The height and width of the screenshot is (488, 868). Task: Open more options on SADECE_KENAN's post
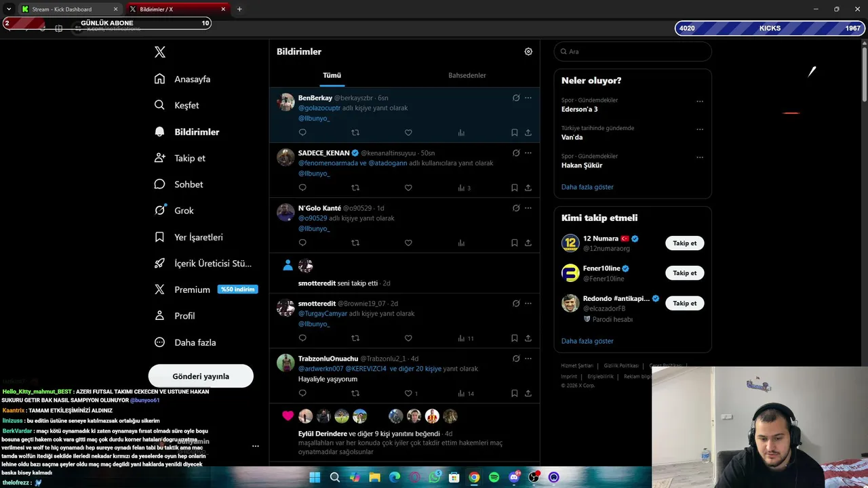528,152
